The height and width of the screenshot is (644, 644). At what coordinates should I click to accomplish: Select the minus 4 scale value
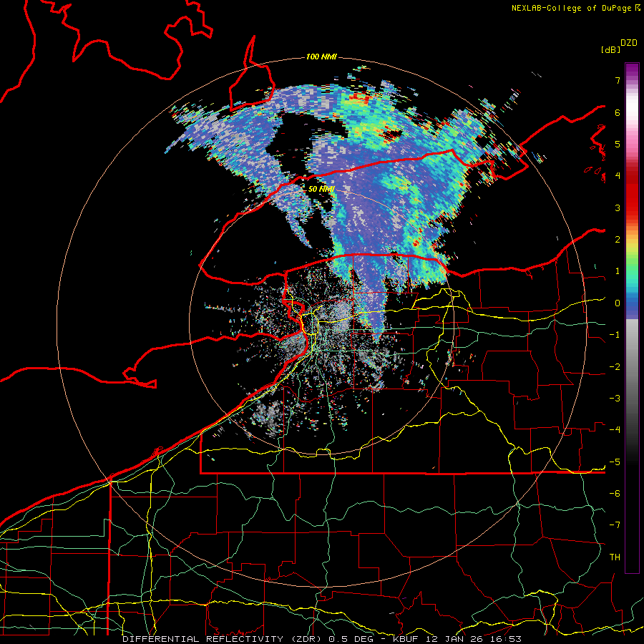(615, 430)
